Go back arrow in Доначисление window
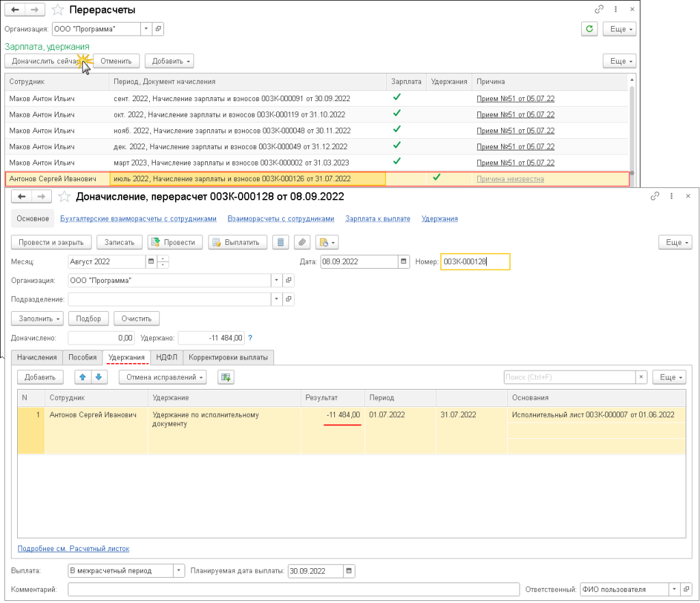 [x=21, y=196]
